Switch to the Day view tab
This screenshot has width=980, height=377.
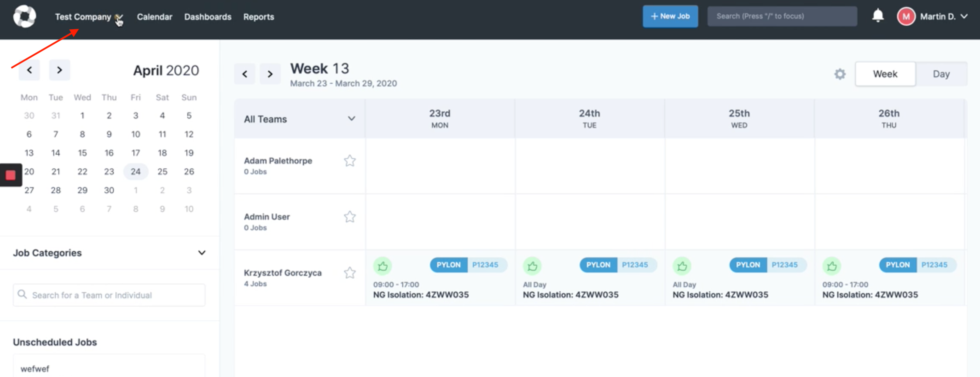(941, 74)
